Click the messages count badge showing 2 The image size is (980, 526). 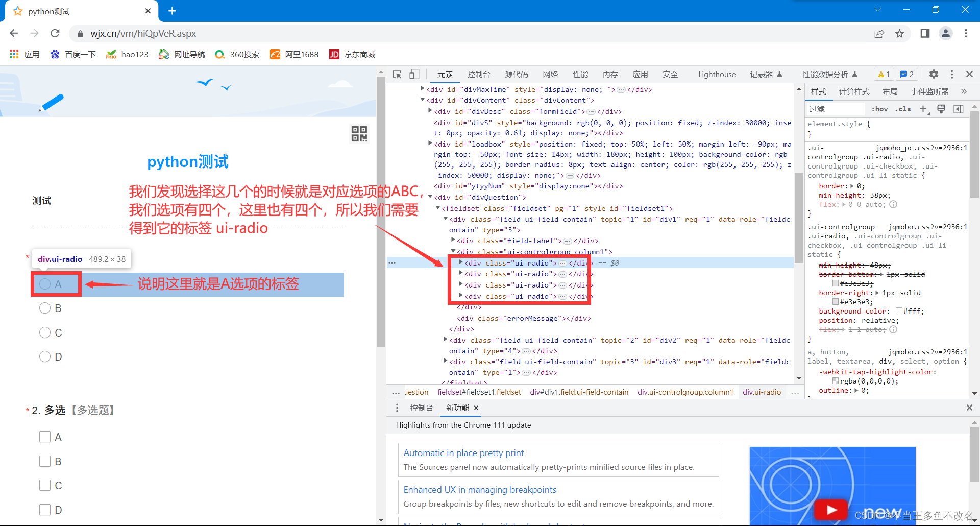pos(907,75)
